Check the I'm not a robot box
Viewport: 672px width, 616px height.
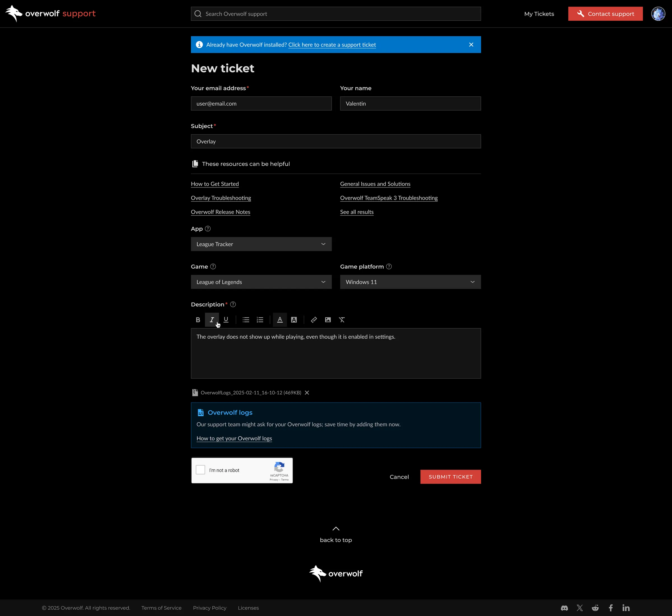200,470
